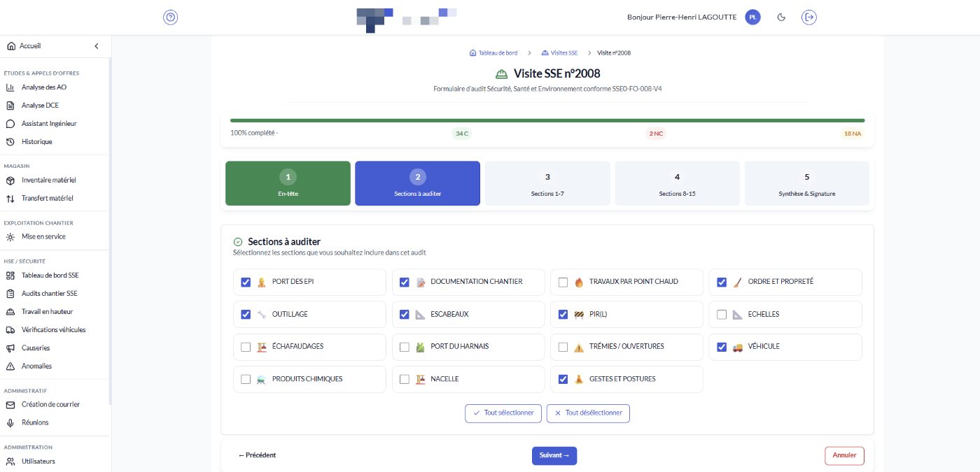
Task: Tick the NACELLE checkbox
Action: point(405,379)
